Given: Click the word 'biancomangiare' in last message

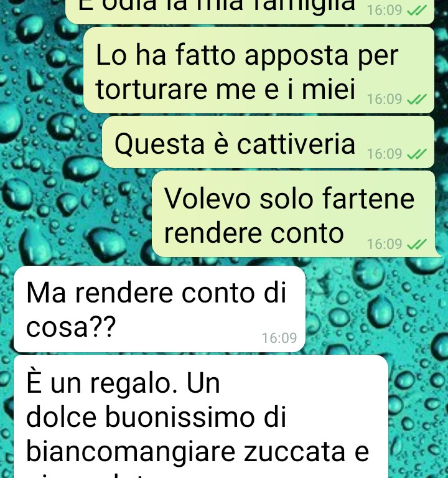Looking at the screenshot, I should 131,452.
